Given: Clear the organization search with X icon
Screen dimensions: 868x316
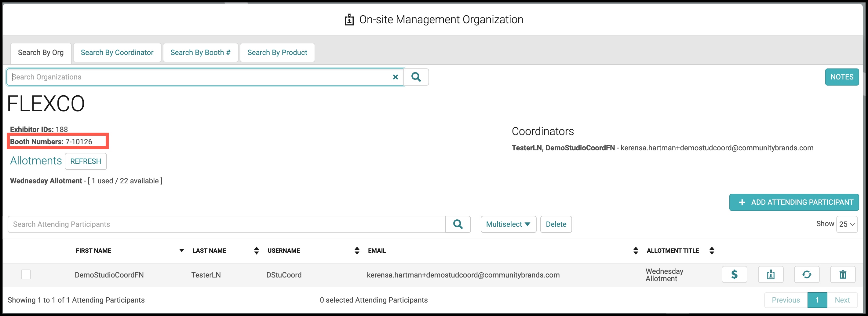Looking at the screenshot, I should [395, 77].
